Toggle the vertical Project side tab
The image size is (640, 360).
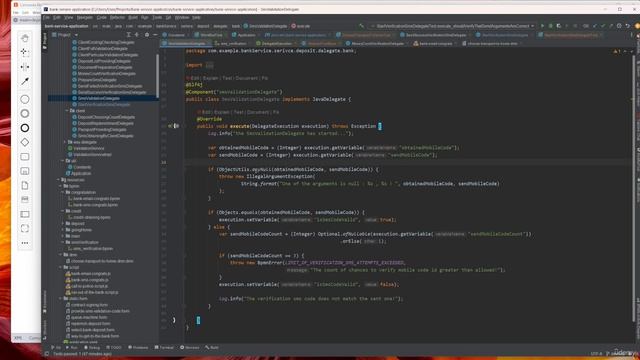[x=44, y=41]
